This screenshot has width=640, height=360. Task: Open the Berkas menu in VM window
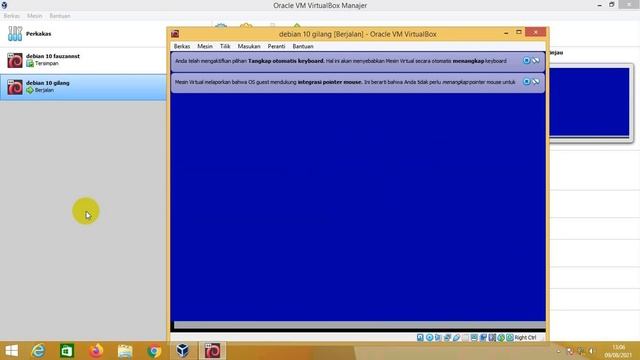(x=182, y=46)
